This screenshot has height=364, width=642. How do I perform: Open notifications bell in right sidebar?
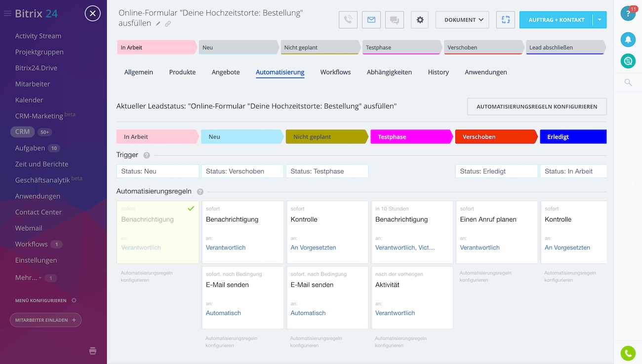pyautogui.click(x=628, y=39)
